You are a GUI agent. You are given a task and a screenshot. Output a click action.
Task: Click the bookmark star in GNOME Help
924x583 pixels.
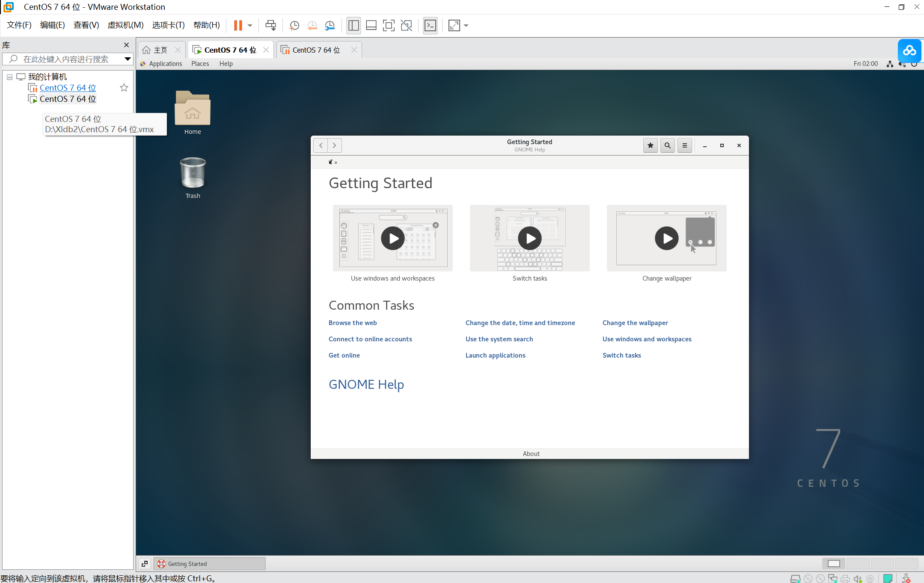tap(650, 145)
